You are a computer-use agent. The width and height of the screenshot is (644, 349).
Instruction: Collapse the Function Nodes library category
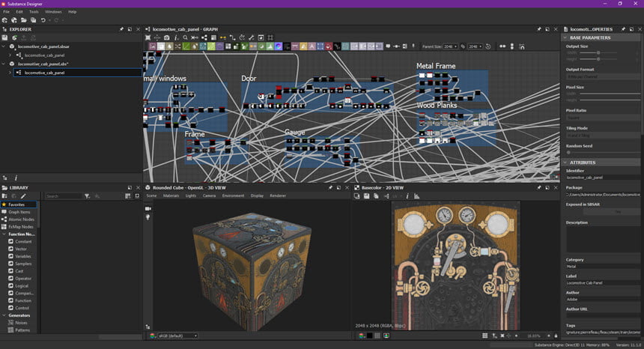[x=4, y=234]
